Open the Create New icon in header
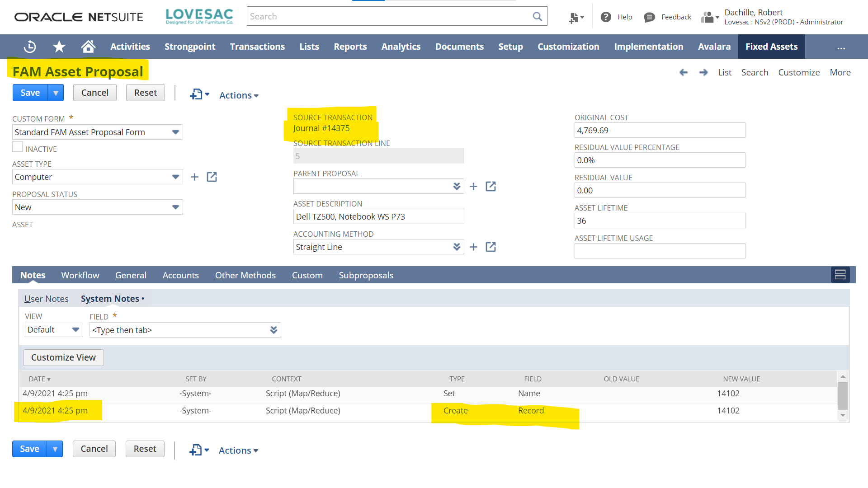The image size is (868, 488). (576, 18)
